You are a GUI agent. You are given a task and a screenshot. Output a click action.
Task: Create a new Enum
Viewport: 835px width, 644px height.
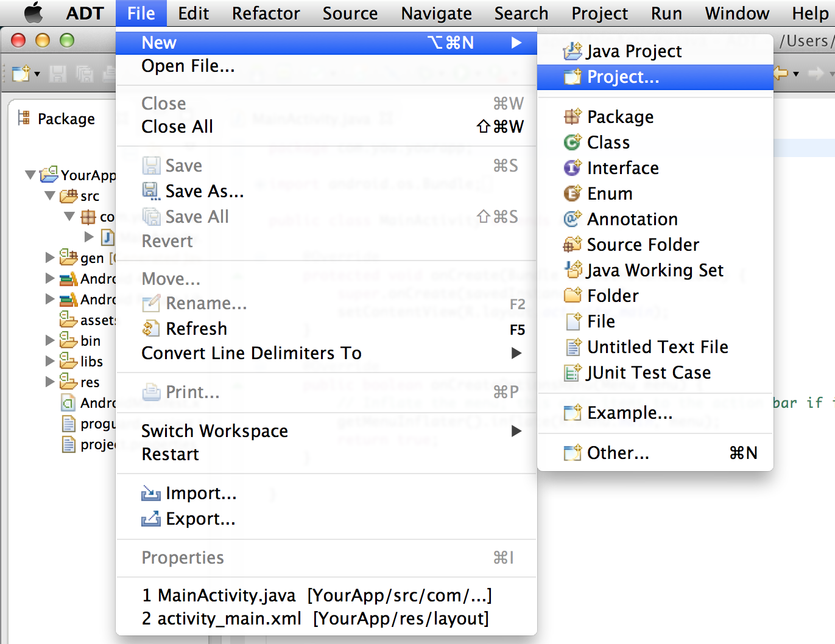pyautogui.click(x=655, y=193)
